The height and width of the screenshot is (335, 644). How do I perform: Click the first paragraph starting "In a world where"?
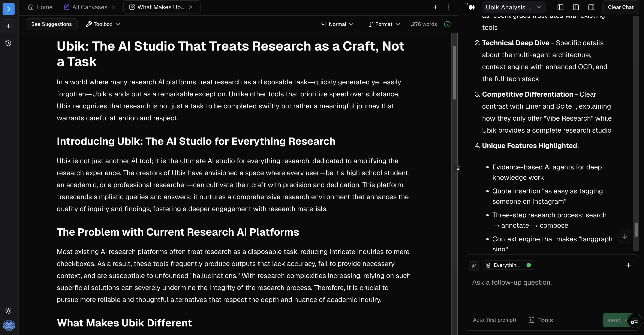229,100
